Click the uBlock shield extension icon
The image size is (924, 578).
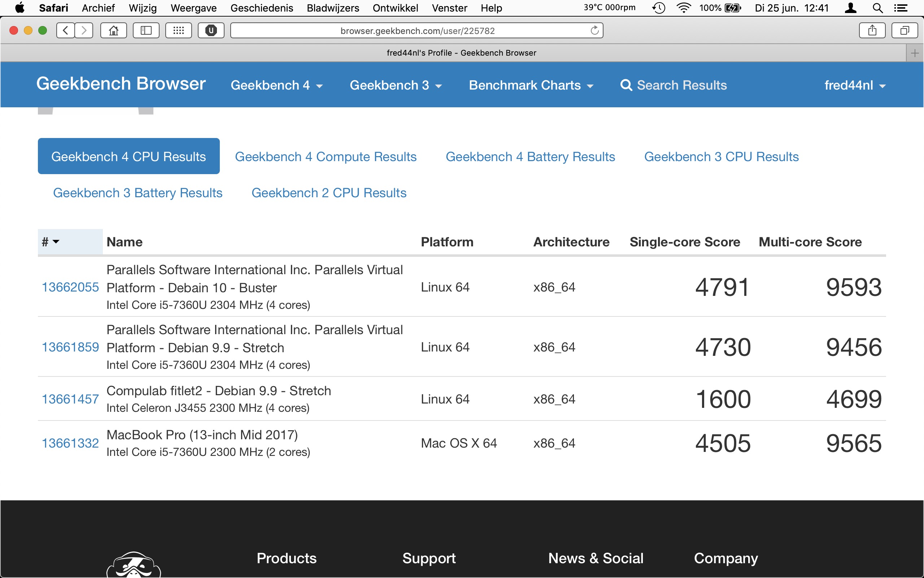[x=211, y=31]
